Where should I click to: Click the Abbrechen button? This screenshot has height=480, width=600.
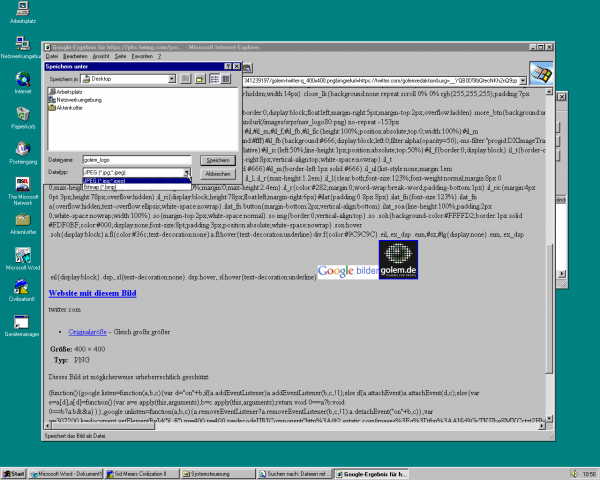tap(218, 174)
